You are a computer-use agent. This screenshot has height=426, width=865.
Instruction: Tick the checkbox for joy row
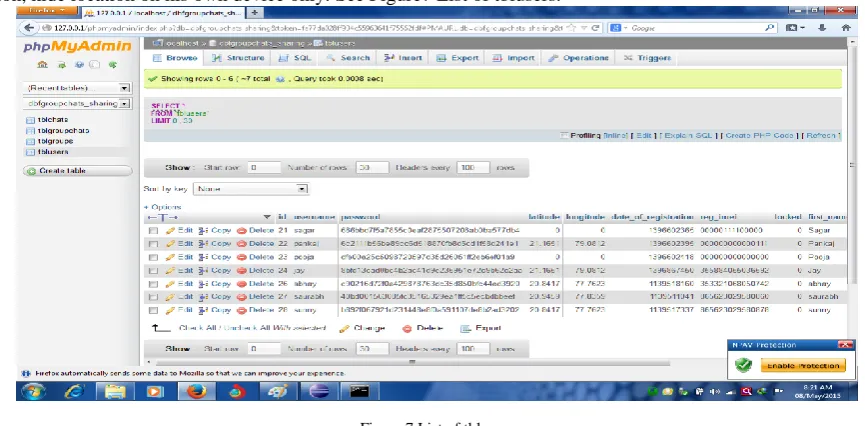(154, 271)
